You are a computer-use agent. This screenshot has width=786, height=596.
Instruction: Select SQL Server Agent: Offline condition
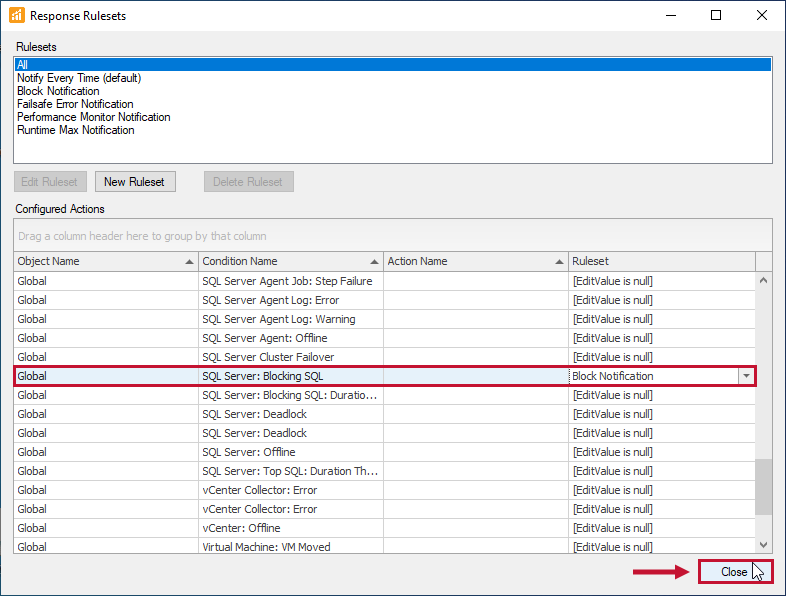click(x=291, y=338)
